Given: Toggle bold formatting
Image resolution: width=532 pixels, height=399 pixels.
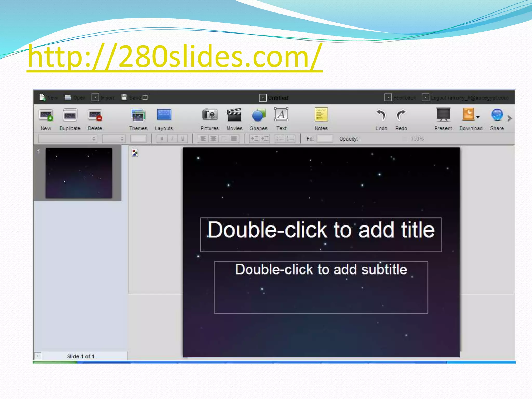Looking at the screenshot, I should (162, 139).
